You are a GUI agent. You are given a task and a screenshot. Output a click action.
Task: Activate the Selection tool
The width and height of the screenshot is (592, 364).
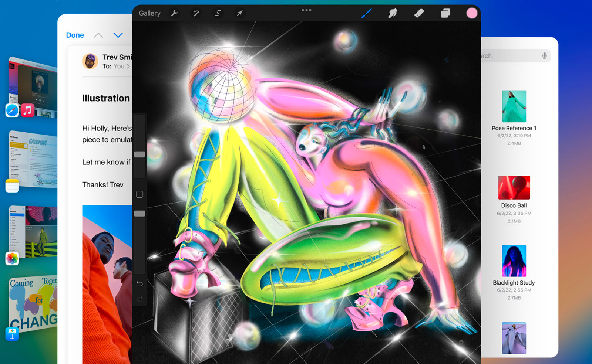point(218,13)
